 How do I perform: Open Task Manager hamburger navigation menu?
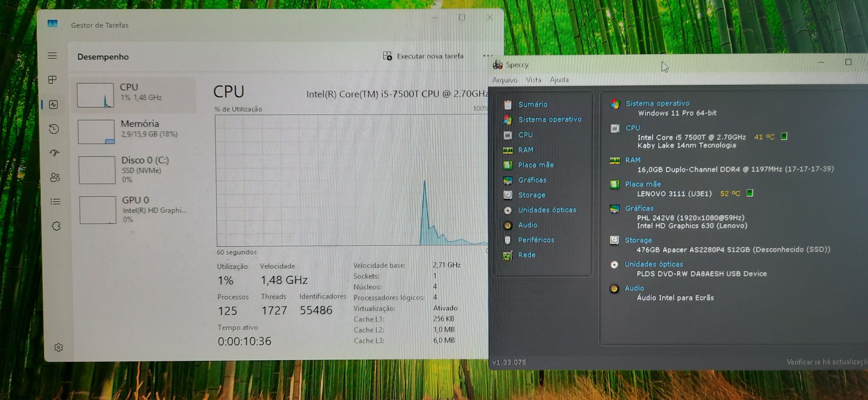pyautogui.click(x=52, y=56)
